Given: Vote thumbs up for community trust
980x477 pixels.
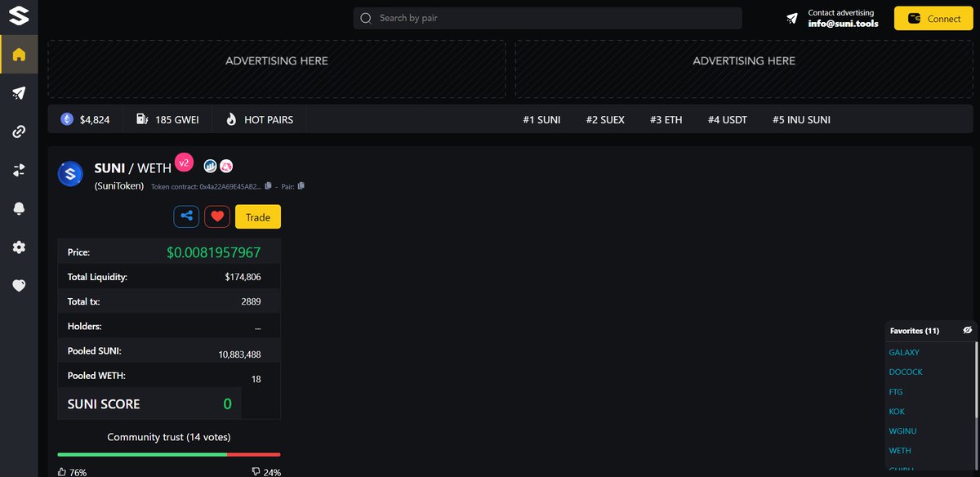Looking at the screenshot, I should pyautogui.click(x=63, y=472).
